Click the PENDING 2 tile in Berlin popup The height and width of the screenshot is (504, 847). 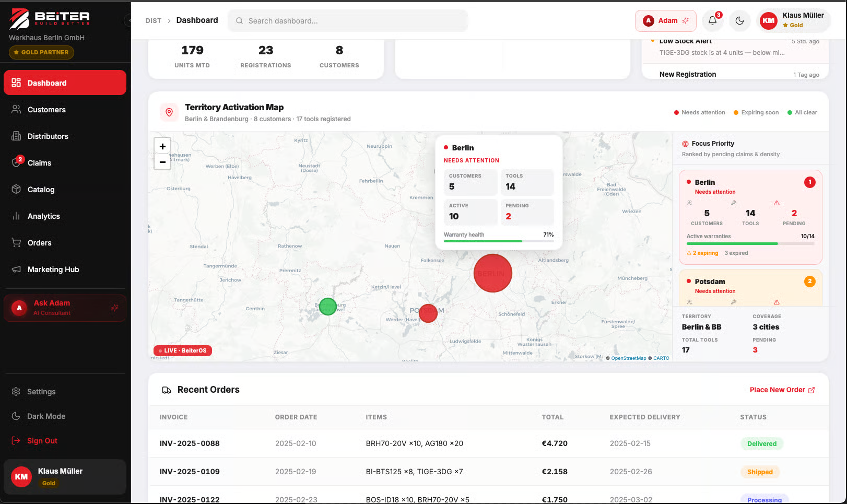pyautogui.click(x=527, y=212)
